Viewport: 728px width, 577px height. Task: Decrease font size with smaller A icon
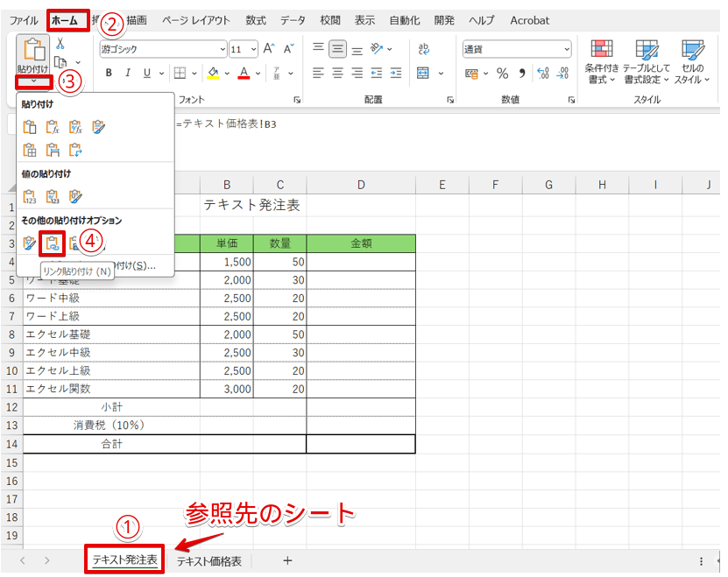pyautogui.click(x=289, y=48)
